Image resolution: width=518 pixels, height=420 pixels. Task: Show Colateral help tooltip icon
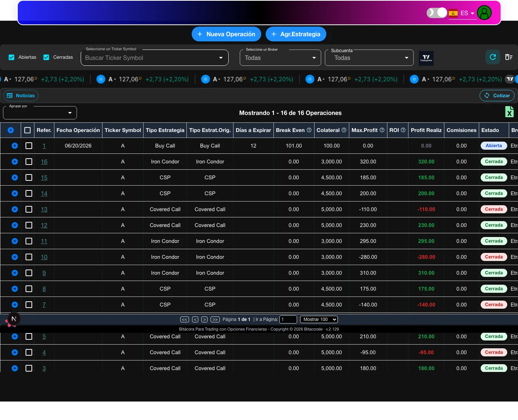tap(344, 130)
